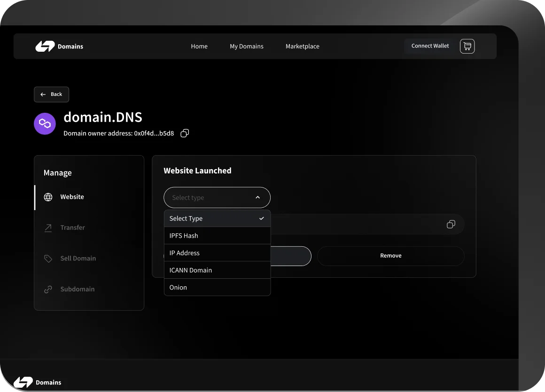Viewport: 545px width, 392px height.
Task: Click the Domains logo in header
Action: [59, 46]
